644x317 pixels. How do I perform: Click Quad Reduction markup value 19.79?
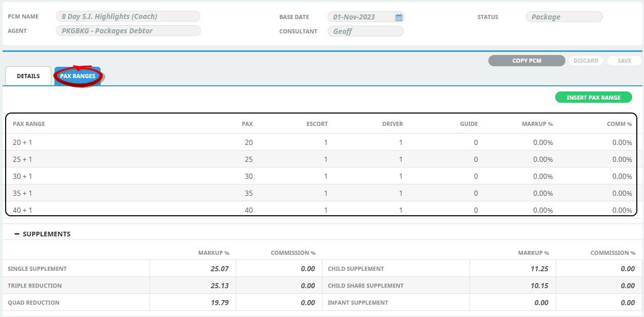pos(220,302)
